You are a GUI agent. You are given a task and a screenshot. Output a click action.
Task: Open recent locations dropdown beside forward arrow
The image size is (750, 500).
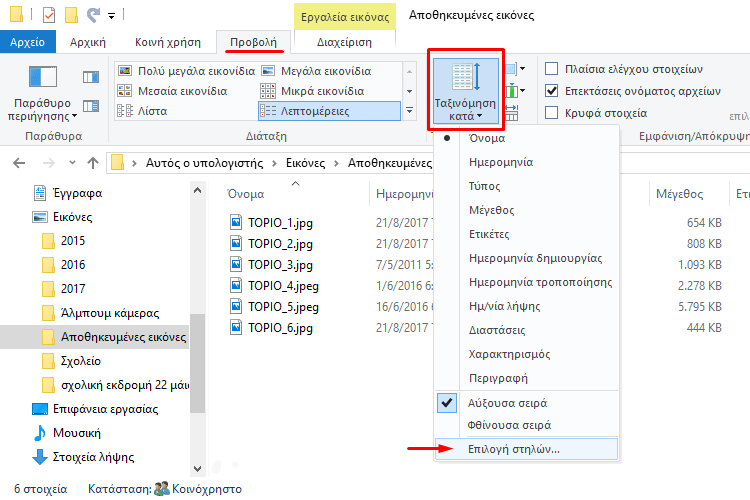coord(72,163)
